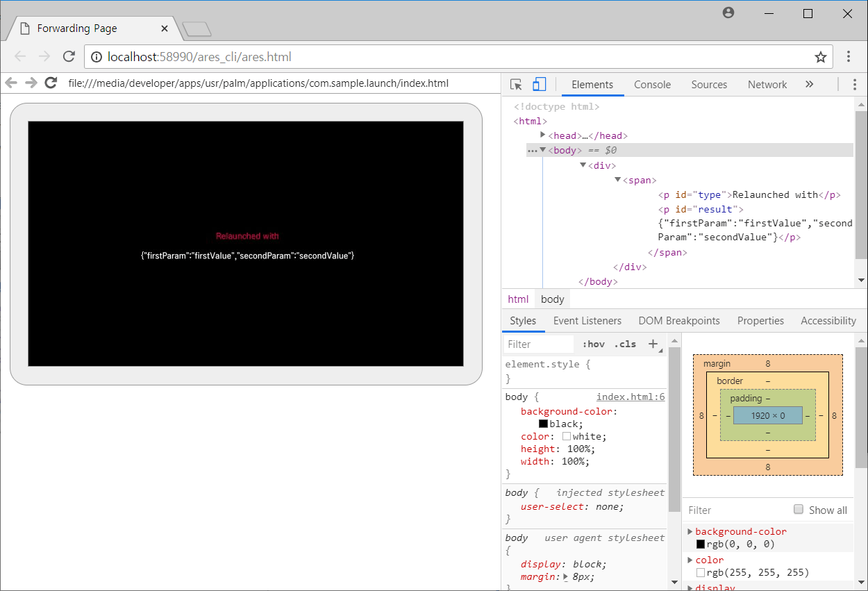Click the bookmark star icon
Image resolution: width=868 pixels, height=591 pixels.
pos(820,56)
